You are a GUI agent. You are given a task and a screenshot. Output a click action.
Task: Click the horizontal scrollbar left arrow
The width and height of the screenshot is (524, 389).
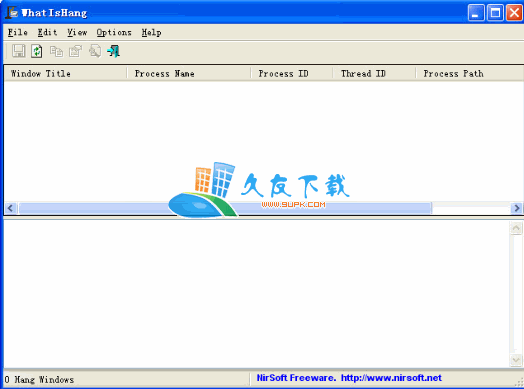(x=10, y=208)
